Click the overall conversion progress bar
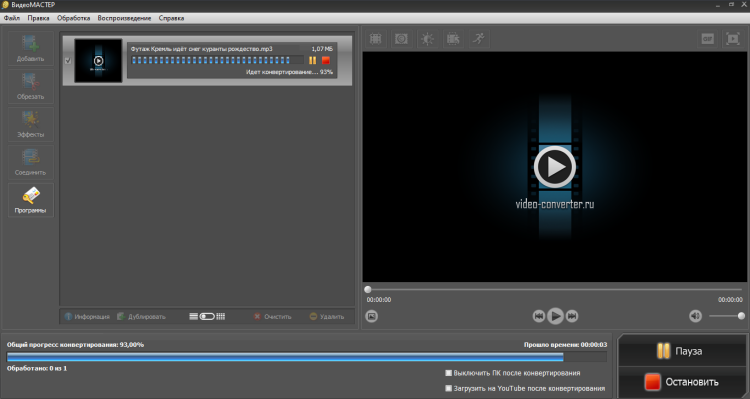Viewport: 750px width, 399px height. tap(307, 356)
